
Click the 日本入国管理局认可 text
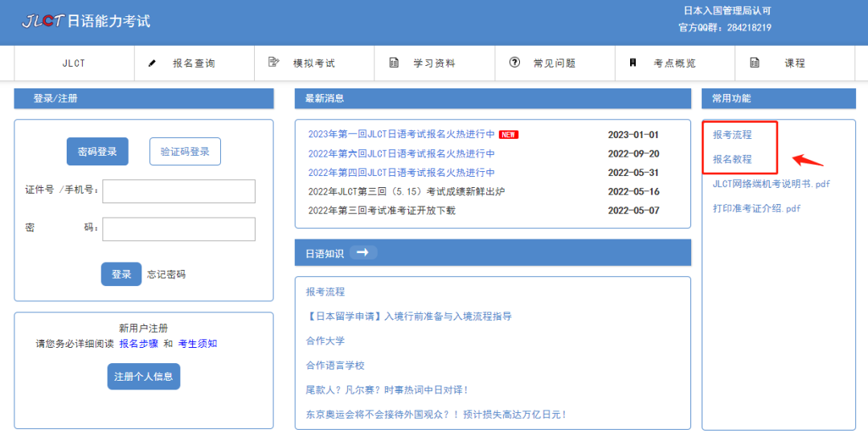tap(727, 10)
